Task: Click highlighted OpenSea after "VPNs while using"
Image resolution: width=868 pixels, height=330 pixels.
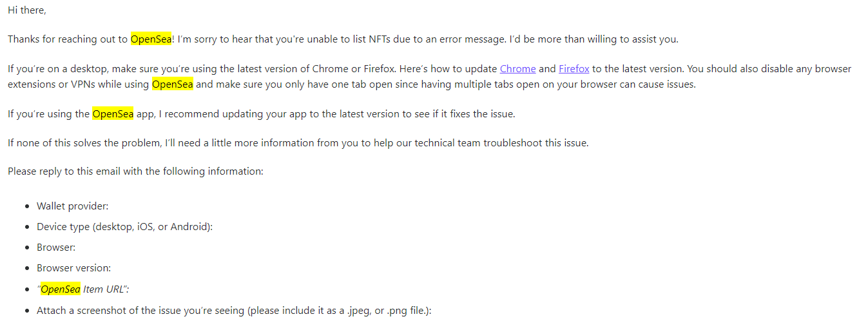Action: tap(173, 84)
